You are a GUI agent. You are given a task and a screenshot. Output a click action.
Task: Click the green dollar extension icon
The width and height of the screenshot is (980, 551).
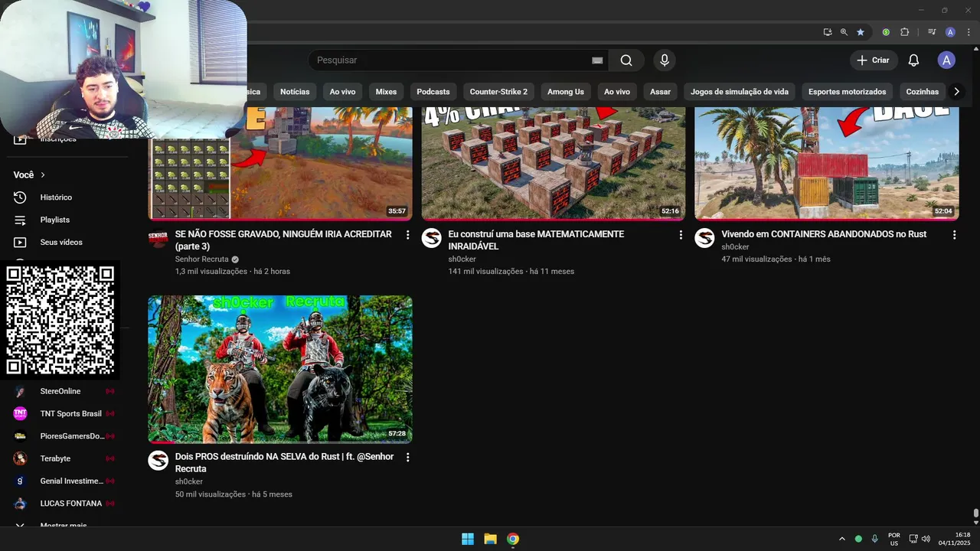click(x=886, y=32)
